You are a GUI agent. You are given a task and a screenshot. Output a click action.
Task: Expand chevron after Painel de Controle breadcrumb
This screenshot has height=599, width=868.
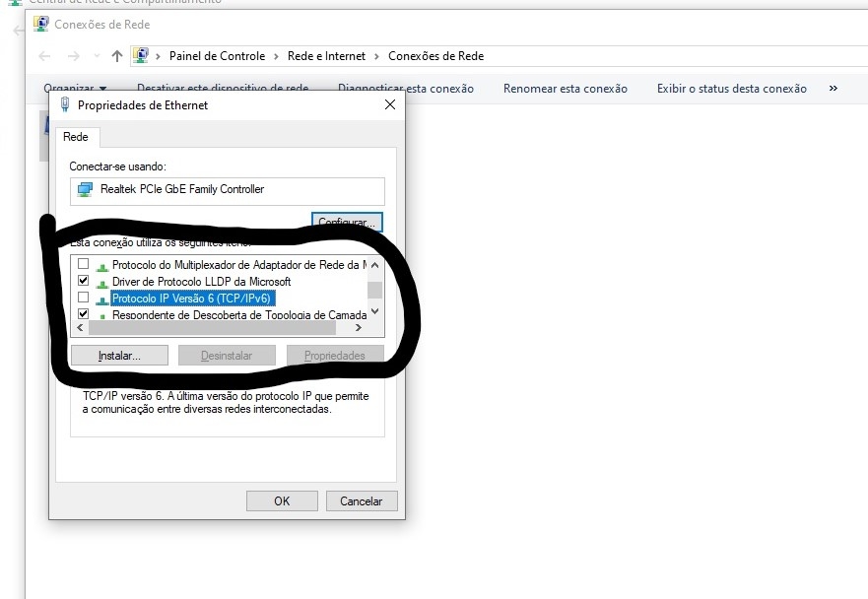pos(276,56)
